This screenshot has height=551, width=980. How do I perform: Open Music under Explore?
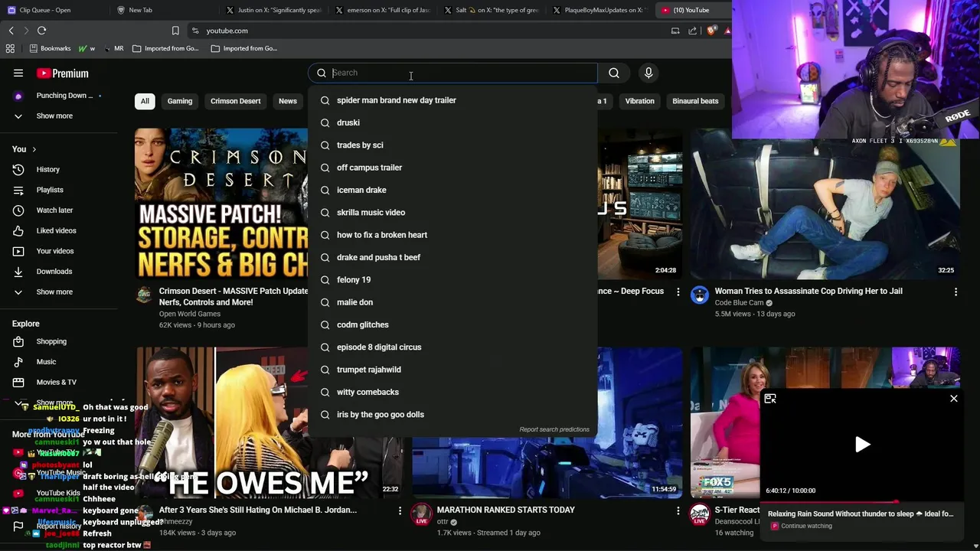click(x=46, y=362)
